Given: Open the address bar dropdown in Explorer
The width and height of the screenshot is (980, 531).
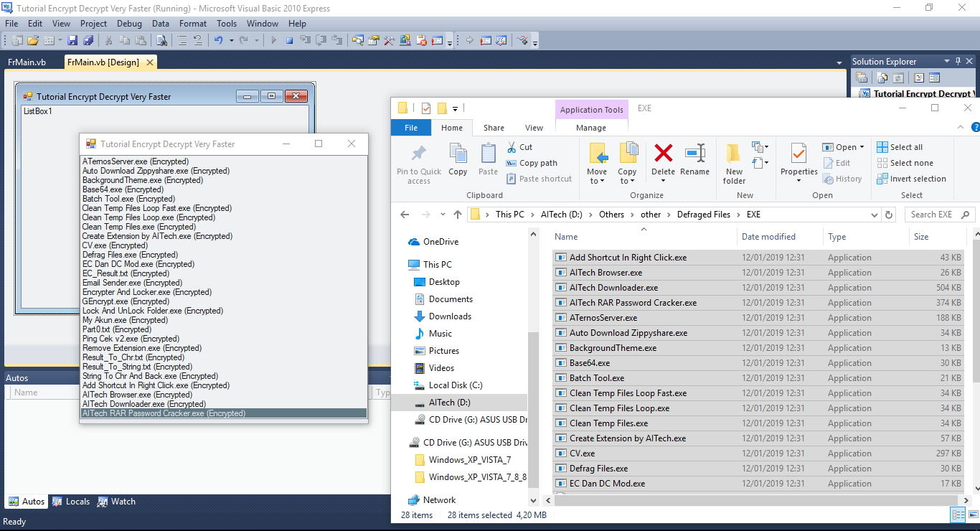Looking at the screenshot, I should click(x=874, y=214).
